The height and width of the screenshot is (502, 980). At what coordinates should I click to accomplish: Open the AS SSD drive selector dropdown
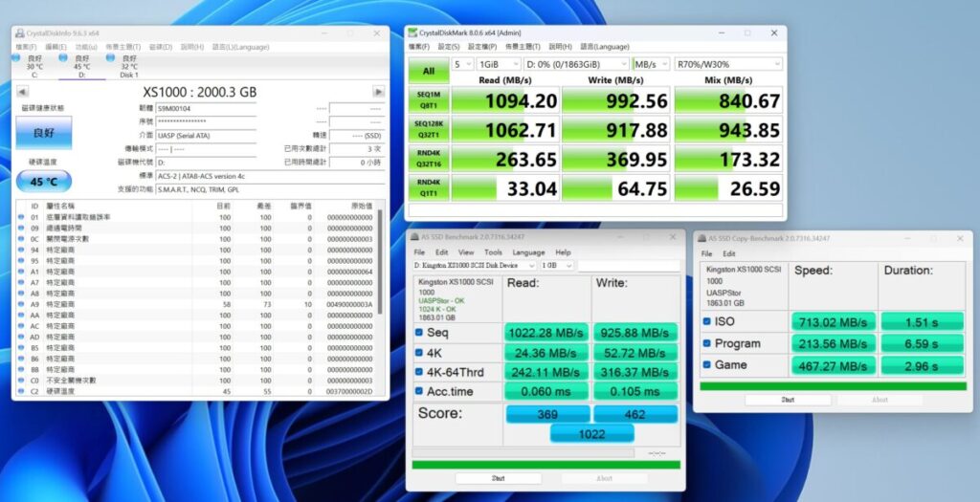[475, 266]
